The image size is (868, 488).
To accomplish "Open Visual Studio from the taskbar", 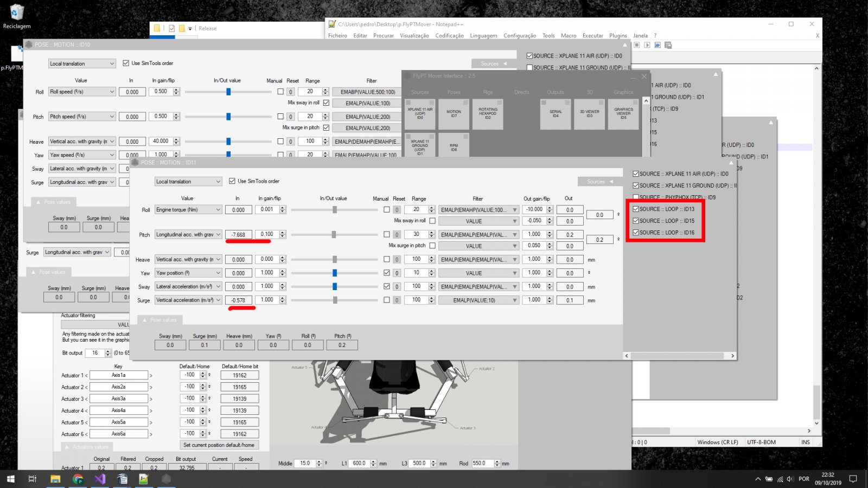I will pyautogui.click(x=99, y=479).
